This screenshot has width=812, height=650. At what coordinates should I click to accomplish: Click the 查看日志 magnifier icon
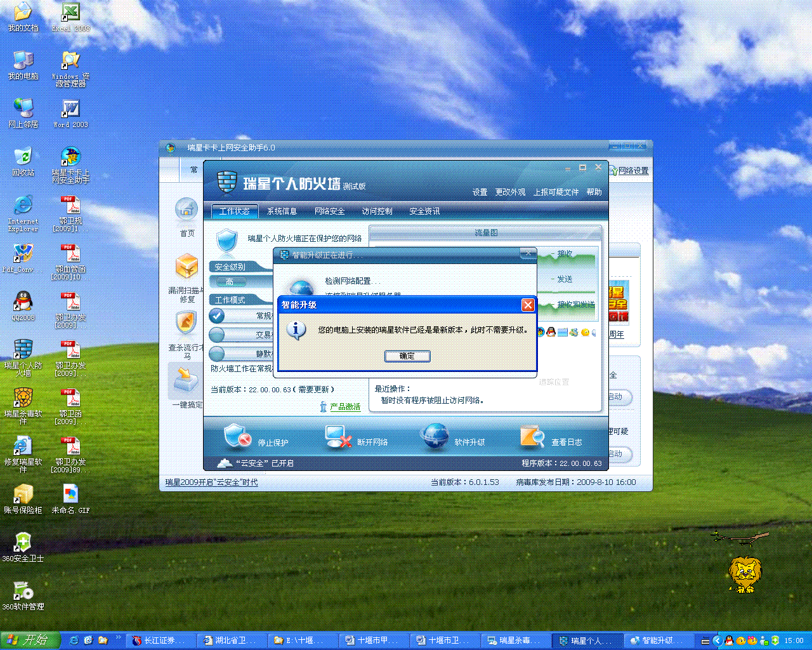(532, 437)
